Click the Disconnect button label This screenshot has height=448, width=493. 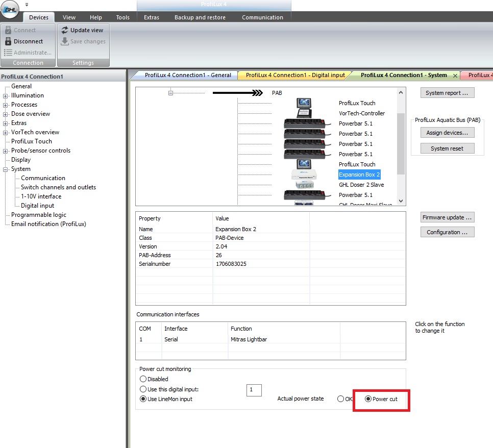pyautogui.click(x=28, y=41)
